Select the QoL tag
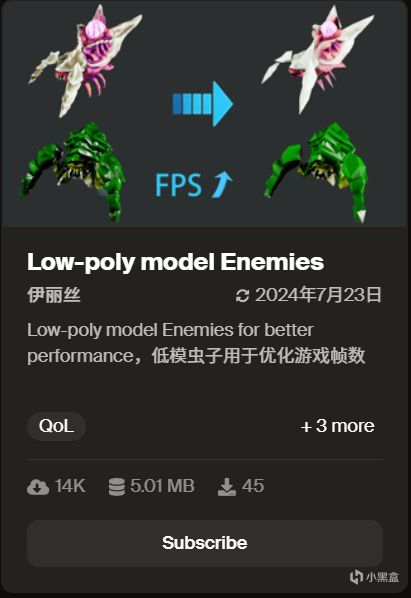This screenshot has height=598, width=411. 56,426
